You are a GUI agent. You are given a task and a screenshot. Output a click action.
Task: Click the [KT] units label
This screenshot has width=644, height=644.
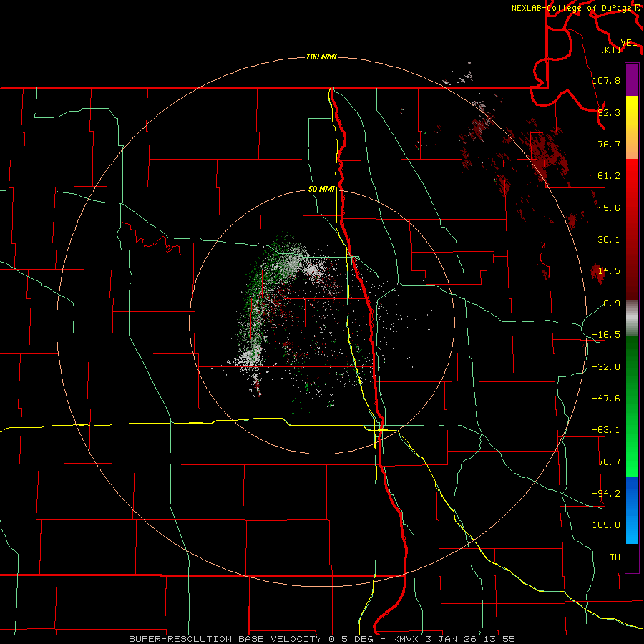click(611, 49)
